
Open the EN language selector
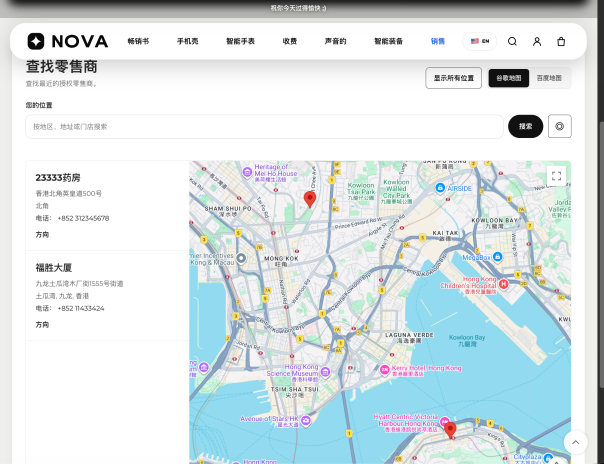pyautogui.click(x=480, y=41)
